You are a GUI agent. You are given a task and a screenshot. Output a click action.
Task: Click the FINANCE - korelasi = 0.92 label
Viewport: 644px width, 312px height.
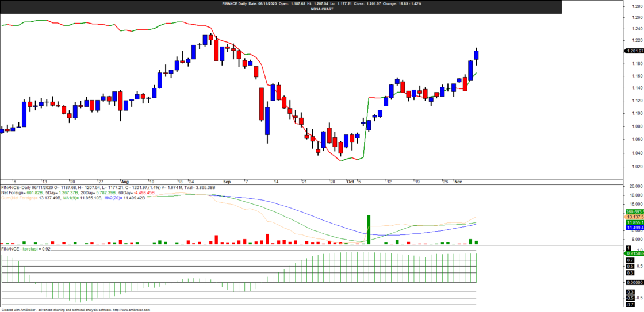[25, 249]
